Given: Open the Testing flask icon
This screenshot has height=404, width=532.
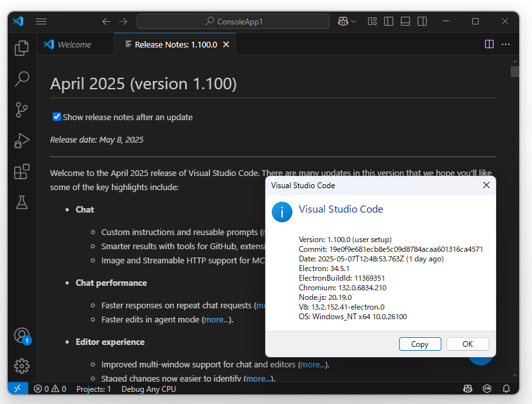Looking at the screenshot, I should click(22, 202).
